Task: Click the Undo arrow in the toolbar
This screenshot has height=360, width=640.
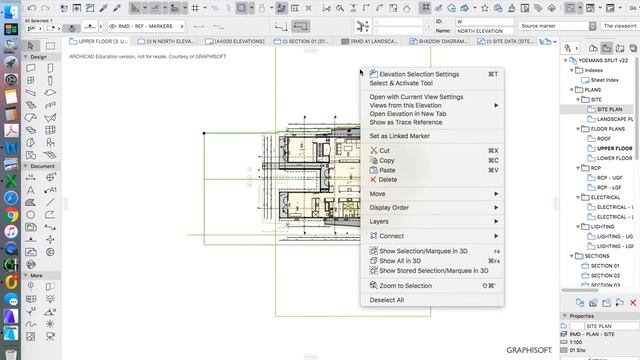Action: (x=32, y=8)
